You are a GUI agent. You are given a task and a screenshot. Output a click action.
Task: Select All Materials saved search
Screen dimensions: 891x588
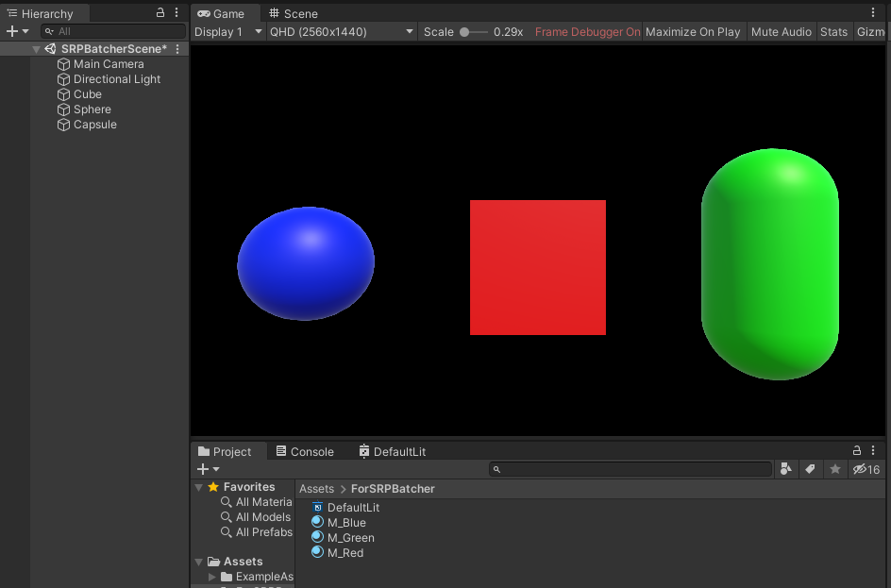click(257, 502)
